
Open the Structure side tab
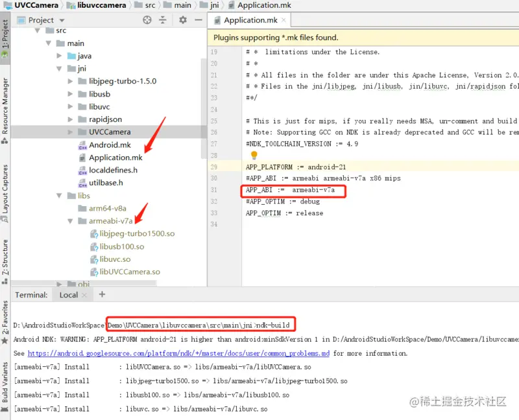tap(5, 261)
